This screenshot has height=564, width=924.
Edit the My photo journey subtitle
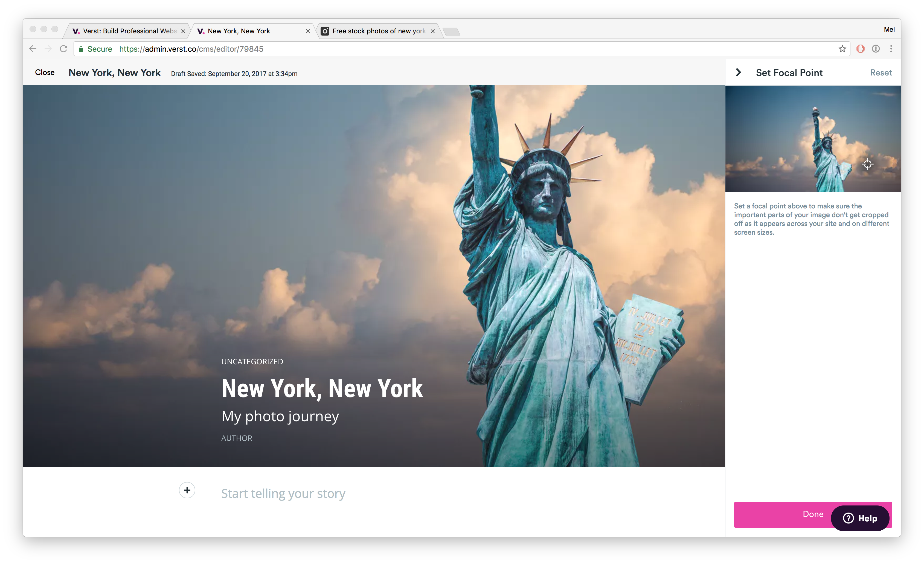(280, 416)
